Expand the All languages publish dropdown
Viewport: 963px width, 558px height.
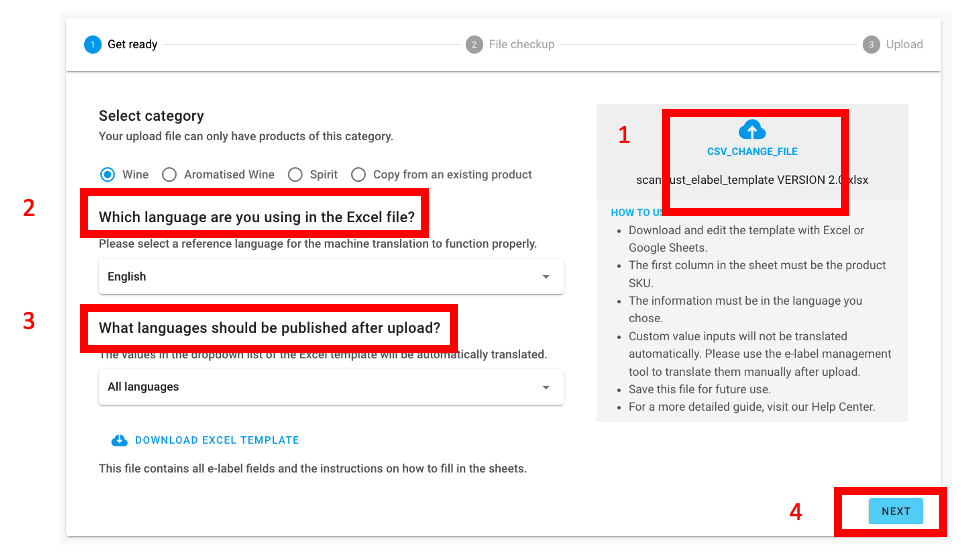pyautogui.click(x=330, y=387)
